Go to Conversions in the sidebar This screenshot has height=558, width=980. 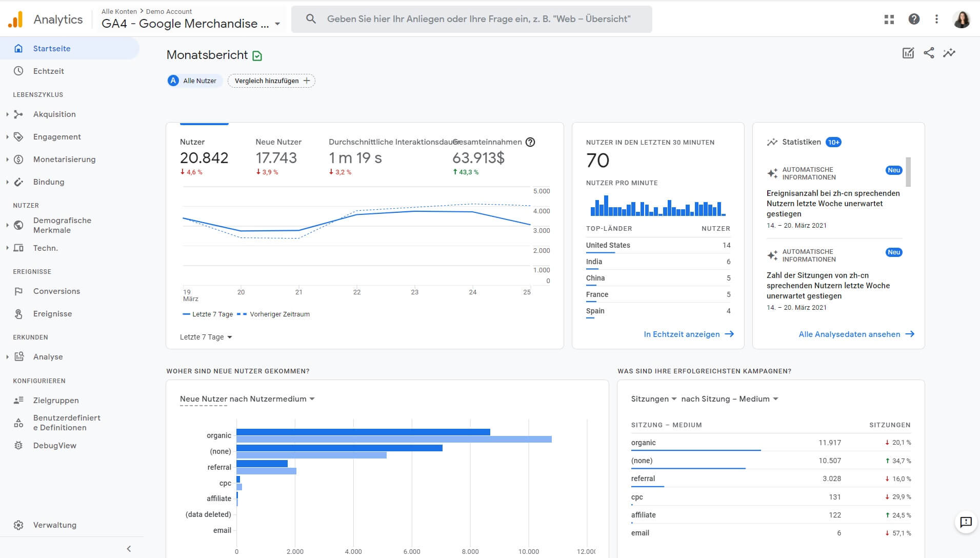click(56, 291)
